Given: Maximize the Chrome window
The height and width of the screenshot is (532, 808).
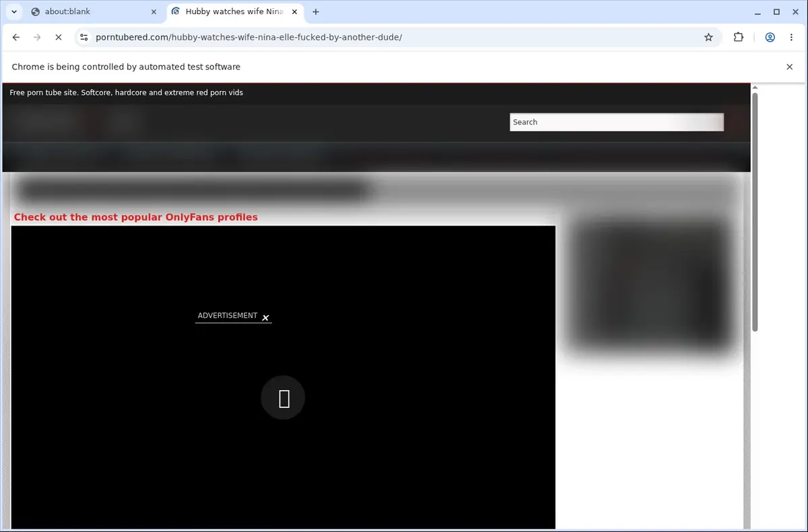Looking at the screenshot, I should (776, 11).
